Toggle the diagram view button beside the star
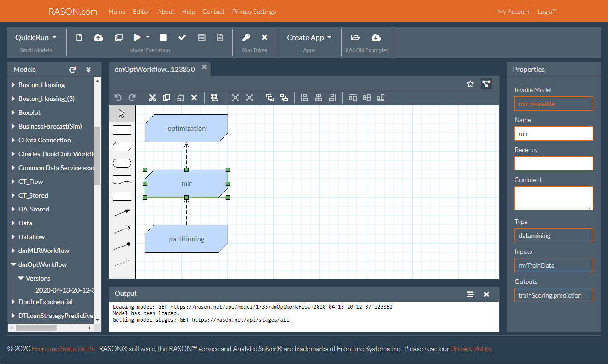 [x=486, y=84]
